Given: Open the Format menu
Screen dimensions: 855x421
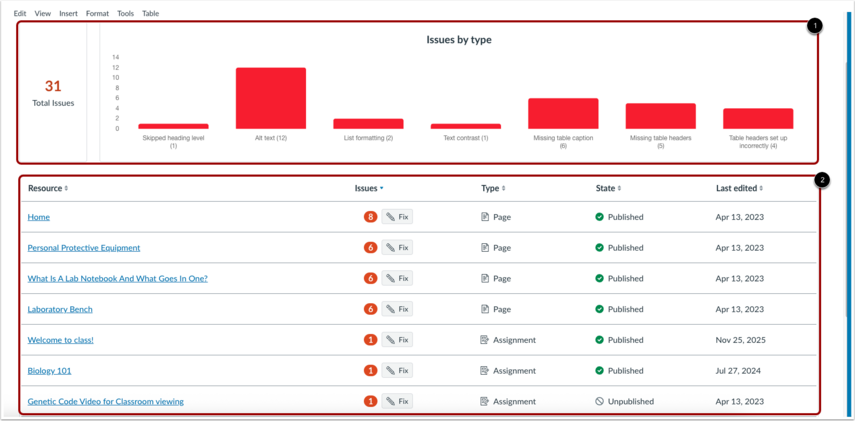Looking at the screenshot, I should click(97, 14).
